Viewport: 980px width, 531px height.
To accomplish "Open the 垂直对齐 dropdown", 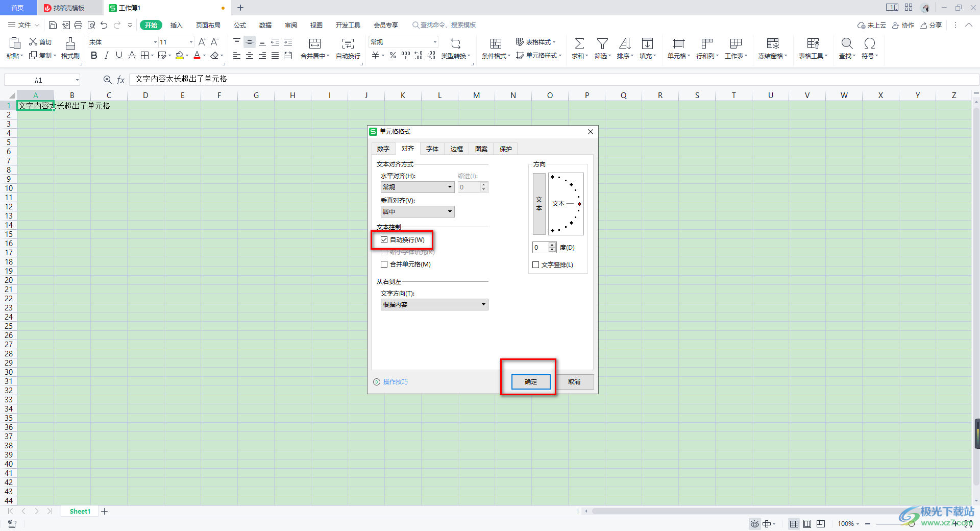I will 418,212.
